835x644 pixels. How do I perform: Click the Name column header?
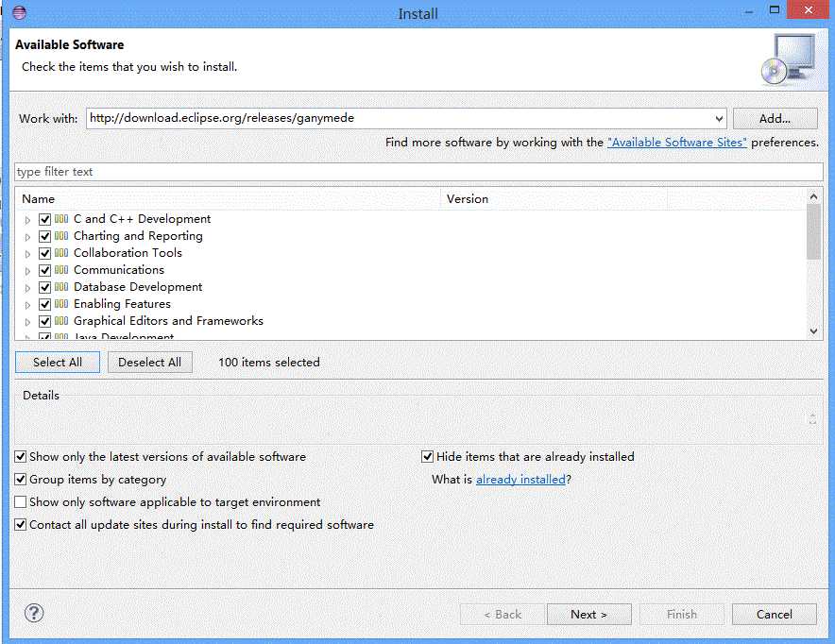click(x=228, y=198)
